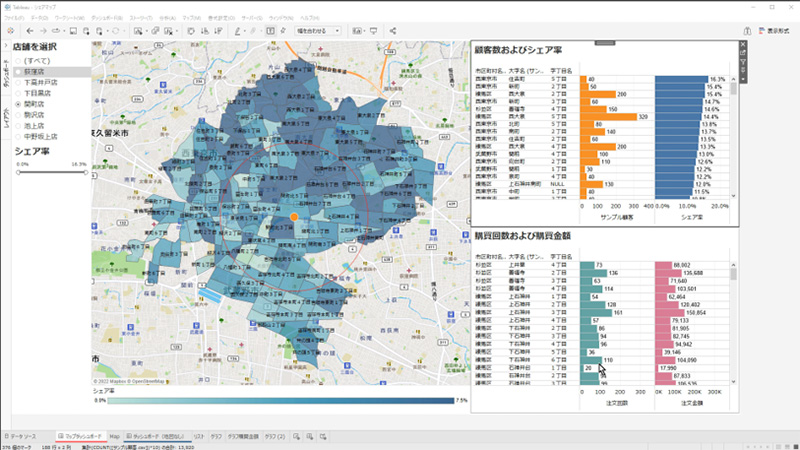Click the Tableau logo start icon in toolbar
Image resolution: width=800 pixels, height=450 pixels.
pos(11,31)
